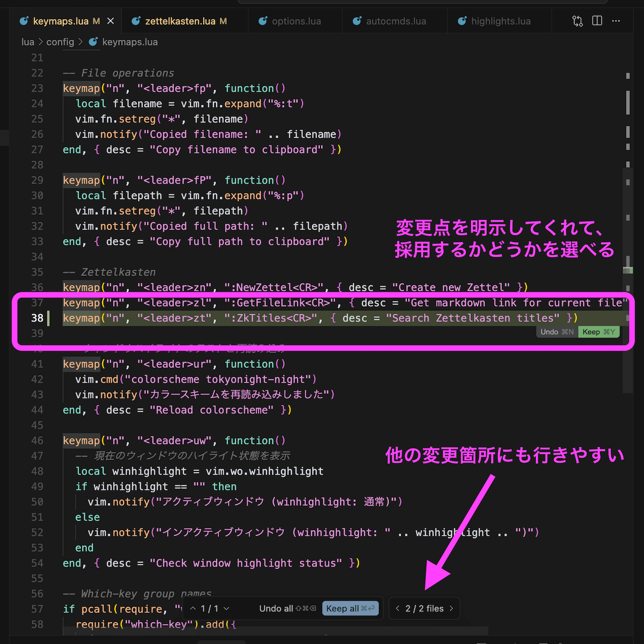The width and height of the screenshot is (644, 644).
Task: Keep the inline change on line 38
Action: pos(598,332)
